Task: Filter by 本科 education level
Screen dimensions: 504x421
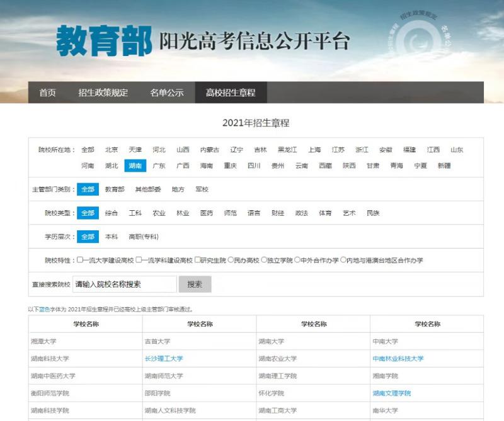Action: (x=112, y=237)
